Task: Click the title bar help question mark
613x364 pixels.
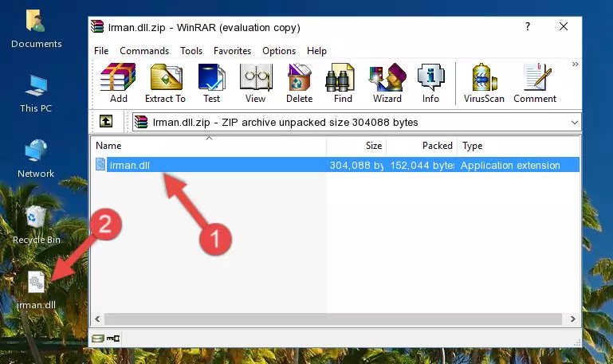Action: click(528, 26)
